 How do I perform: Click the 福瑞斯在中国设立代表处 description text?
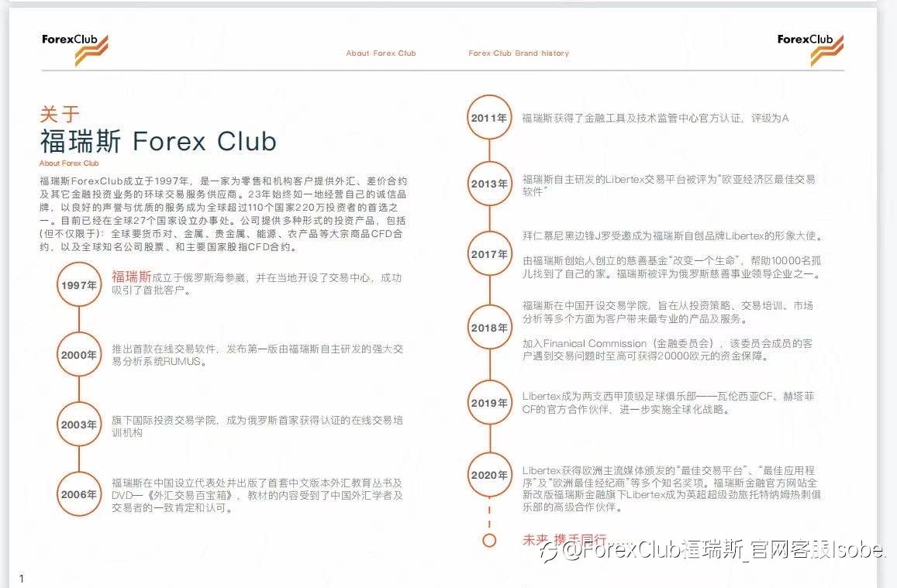[x=257, y=496]
